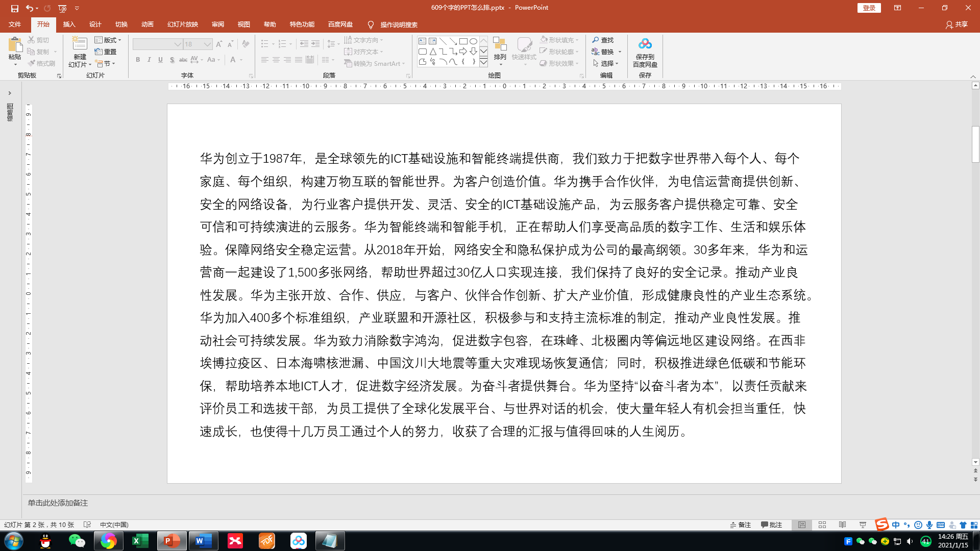
Task: Toggle Normal view button in status bar
Action: (802, 524)
